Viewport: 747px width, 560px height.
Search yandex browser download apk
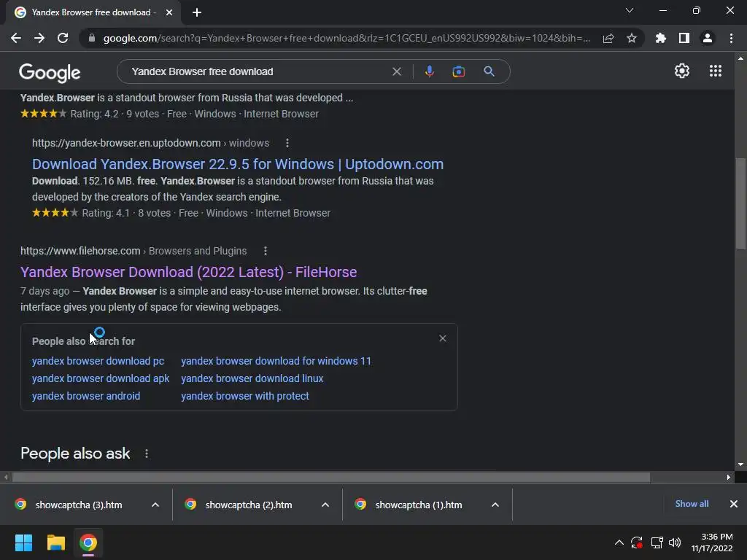[101, 378]
